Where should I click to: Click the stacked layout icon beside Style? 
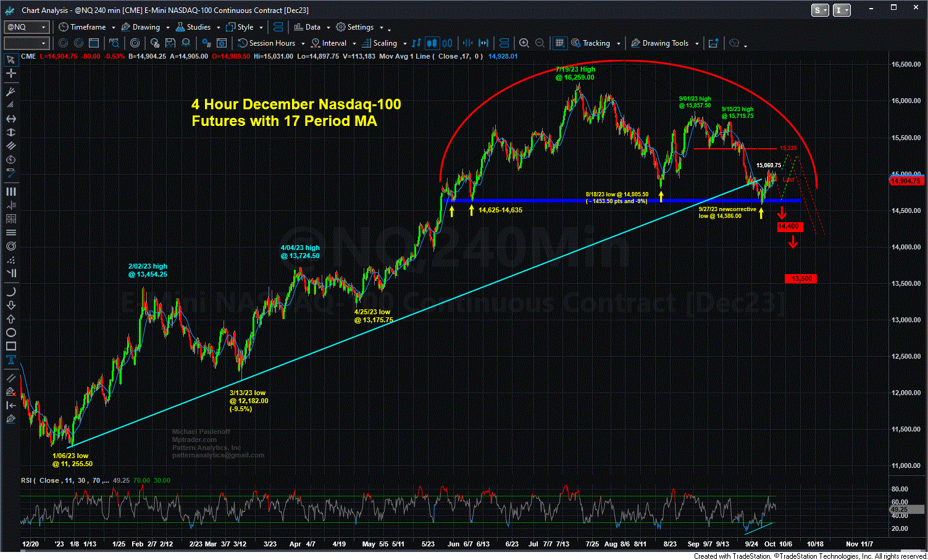point(278,27)
